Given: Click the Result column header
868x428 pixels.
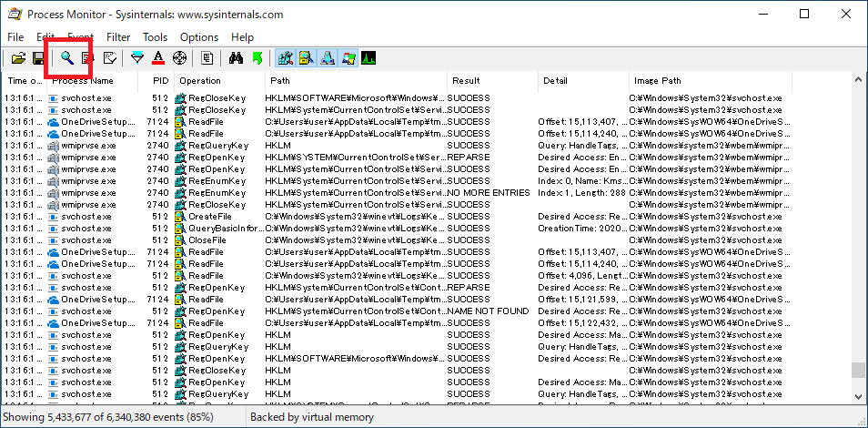Looking at the screenshot, I should (x=492, y=81).
